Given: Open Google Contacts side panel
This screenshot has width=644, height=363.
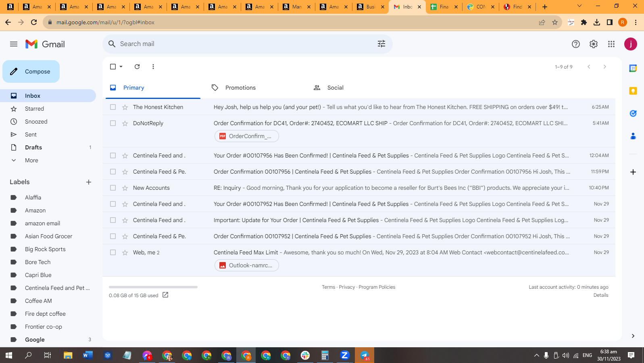Looking at the screenshot, I should tap(633, 136).
